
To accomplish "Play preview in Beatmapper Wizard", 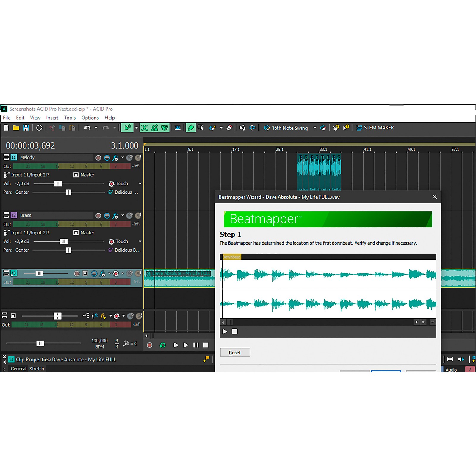I will click(x=225, y=331).
